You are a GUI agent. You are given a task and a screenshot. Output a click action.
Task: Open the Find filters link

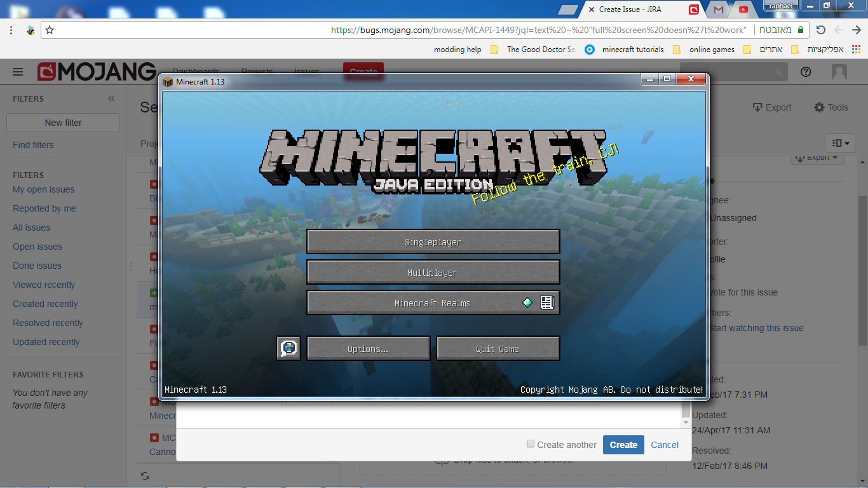33,145
